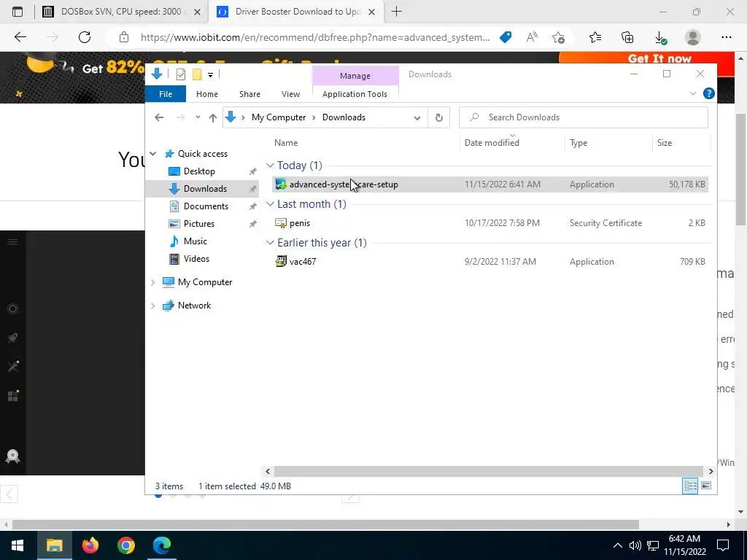Open Explorer help icon
Screen dimensions: 747x560
tap(708, 93)
